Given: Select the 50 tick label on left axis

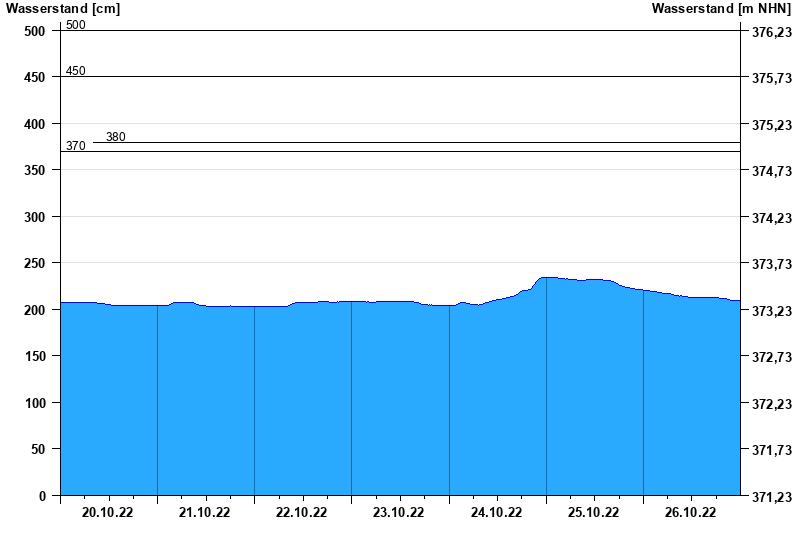Looking at the screenshot, I should pyautogui.click(x=38, y=449).
